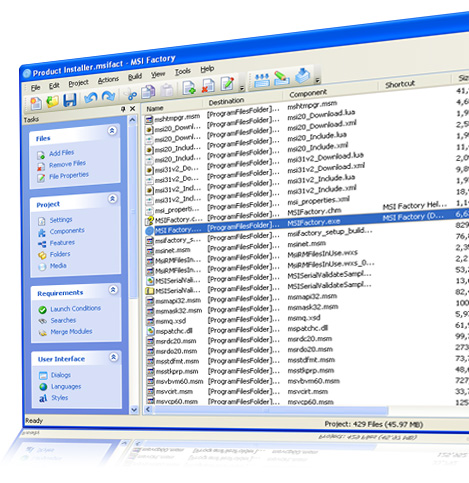Click the Paste clipboard icon
469x483 pixels.
tap(167, 90)
